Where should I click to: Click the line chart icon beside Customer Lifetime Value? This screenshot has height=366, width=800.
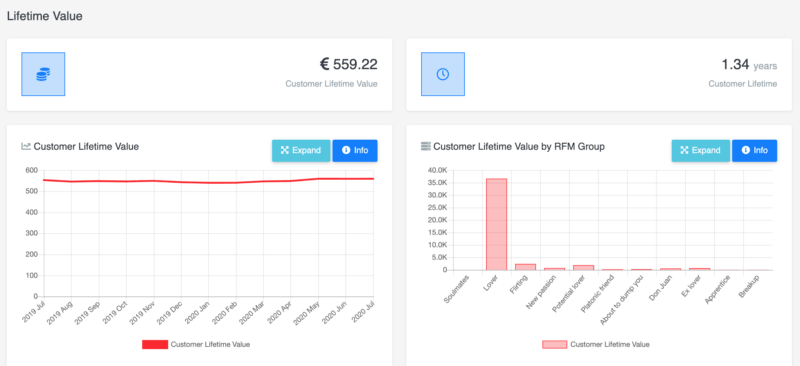coord(26,147)
